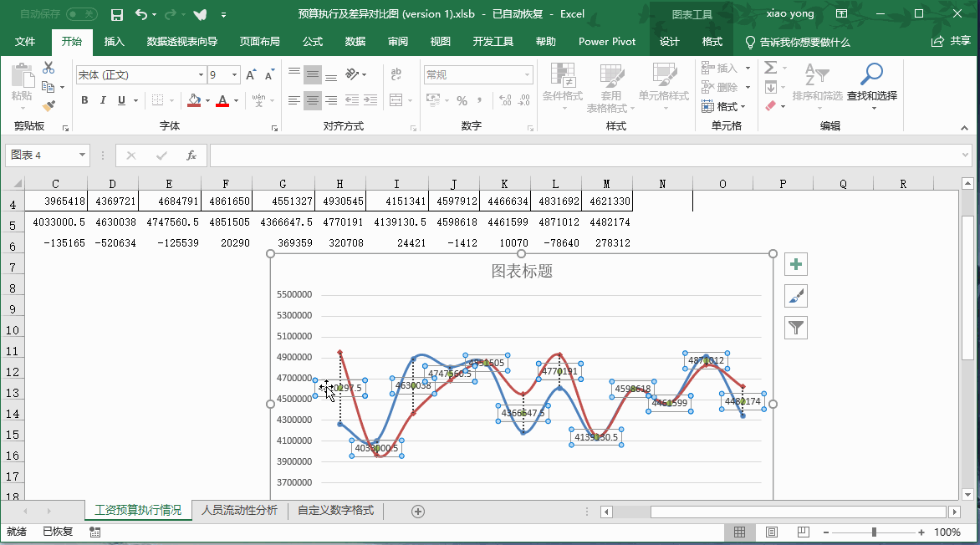This screenshot has height=545, width=980.
Task: Open the text orientation tool
Action: pyautogui.click(x=353, y=75)
